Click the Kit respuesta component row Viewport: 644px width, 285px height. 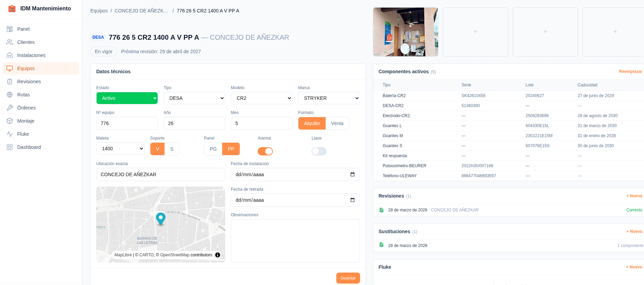point(508,156)
